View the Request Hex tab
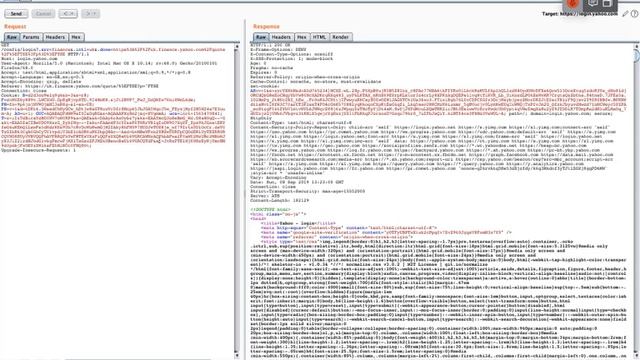The height and width of the screenshot is (360, 640). point(76,37)
